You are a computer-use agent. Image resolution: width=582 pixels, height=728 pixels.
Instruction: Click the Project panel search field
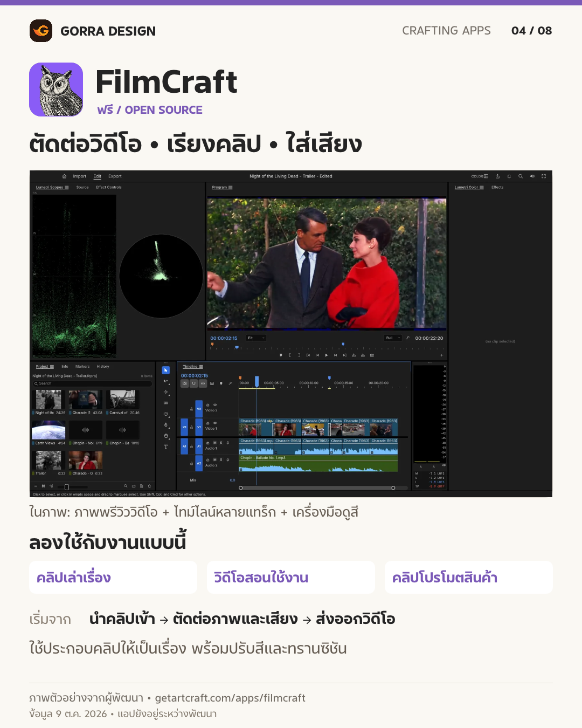coord(92,383)
